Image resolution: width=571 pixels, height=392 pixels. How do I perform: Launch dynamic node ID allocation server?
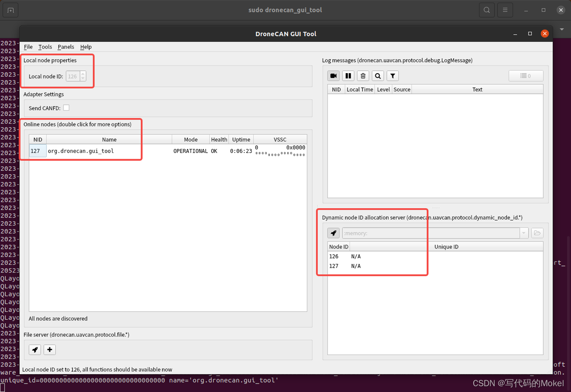click(x=333, y=233)
